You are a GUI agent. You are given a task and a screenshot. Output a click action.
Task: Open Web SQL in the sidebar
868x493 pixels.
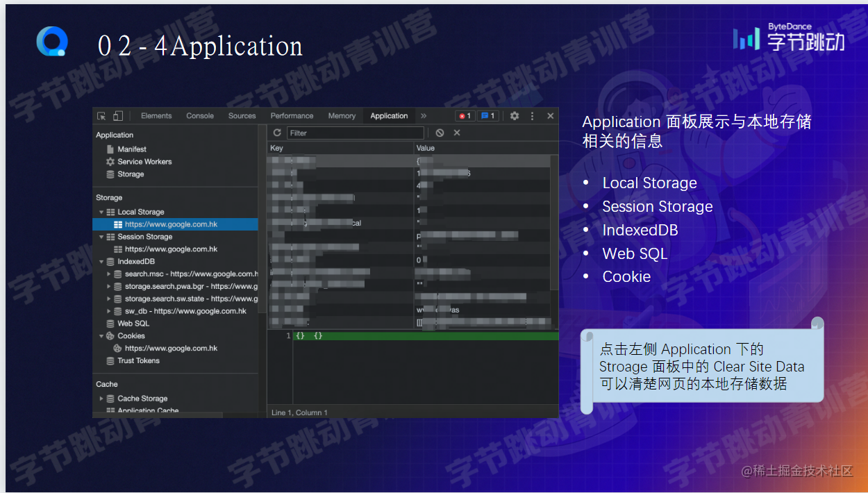pyautogui.click(x=133, y=324)
